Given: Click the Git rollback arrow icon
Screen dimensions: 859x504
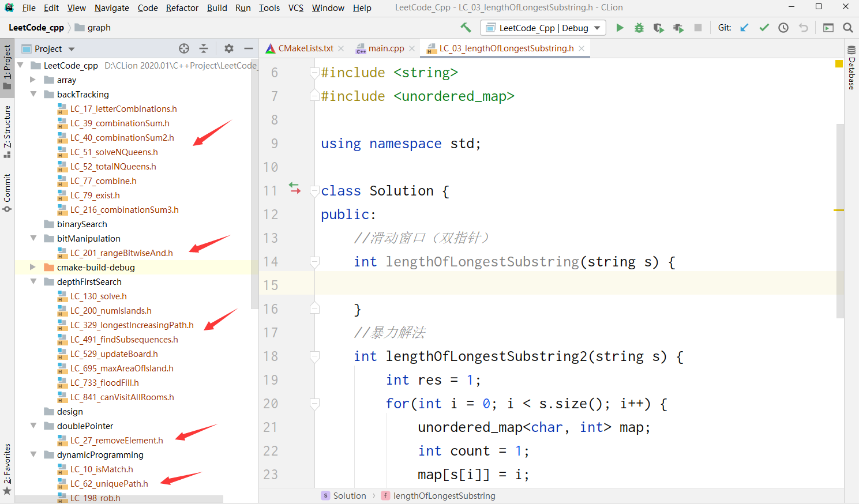Looking at the screenshot, I should (803, 28).
